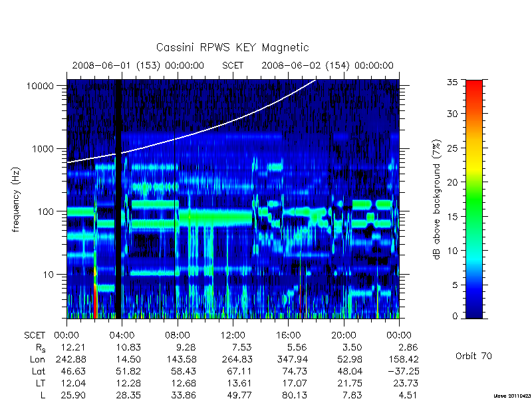Click the L-shell value "80.13"
This screenshot has height=399, width=532.
pos(295,395)
